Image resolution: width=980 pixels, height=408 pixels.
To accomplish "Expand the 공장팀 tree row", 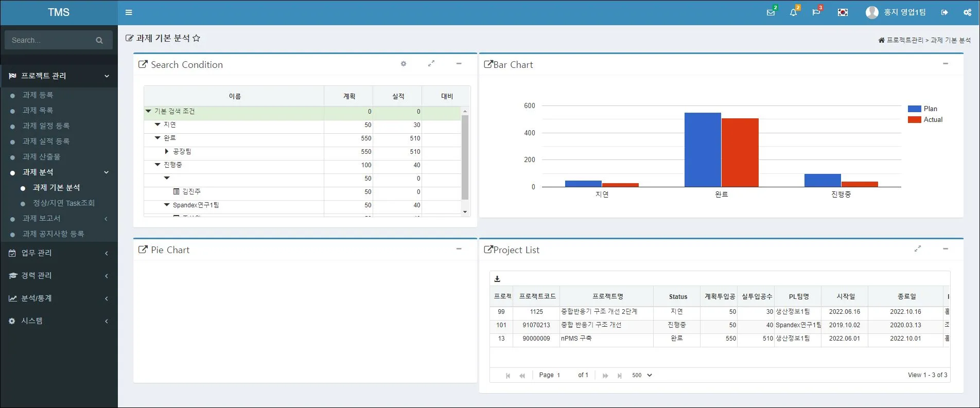I will (x=167, y=151).
